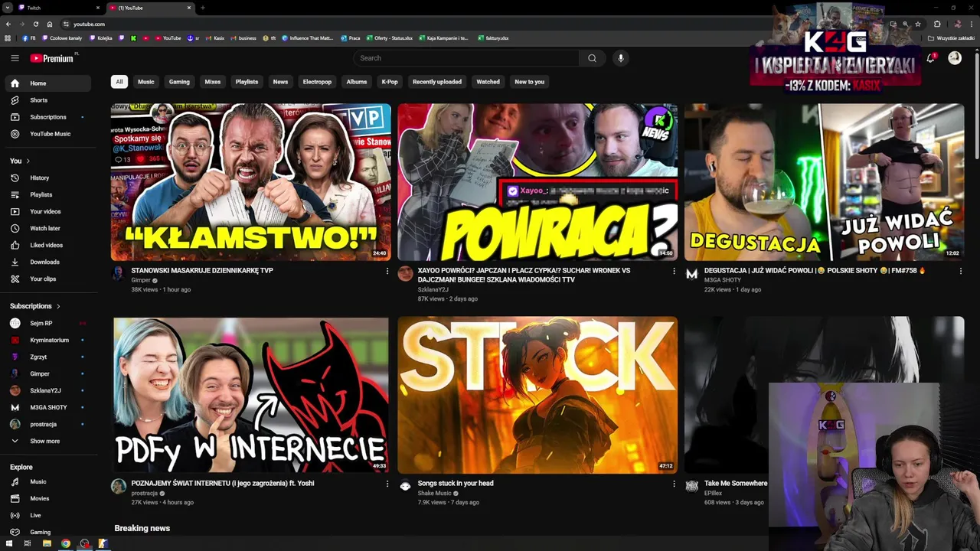
Task: Select the Mixes filter chip
Action: (x=213, y=82)
